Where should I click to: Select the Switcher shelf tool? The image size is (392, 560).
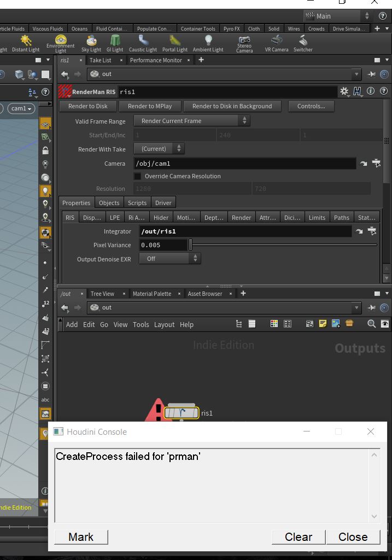pos(303,44)
